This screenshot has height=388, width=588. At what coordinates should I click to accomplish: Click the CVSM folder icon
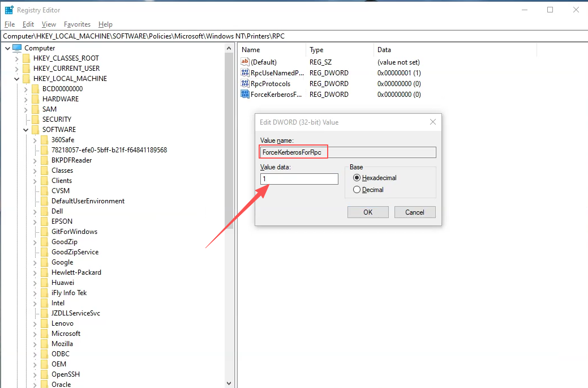coord(44,191)
